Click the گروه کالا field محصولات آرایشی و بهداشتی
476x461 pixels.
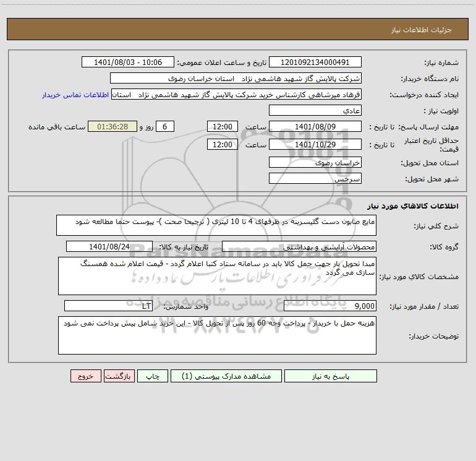(x=299, y=246)
